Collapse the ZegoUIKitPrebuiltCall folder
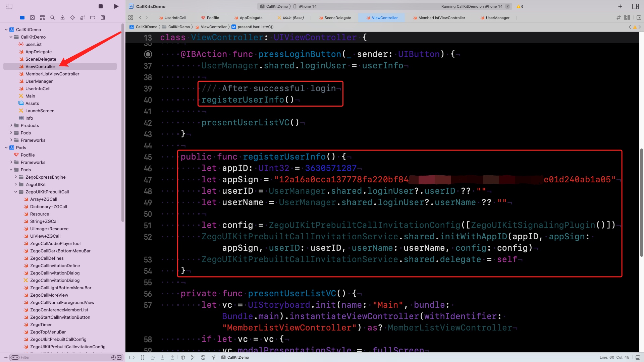The image size is (644, 362). [x=16, y=192]
